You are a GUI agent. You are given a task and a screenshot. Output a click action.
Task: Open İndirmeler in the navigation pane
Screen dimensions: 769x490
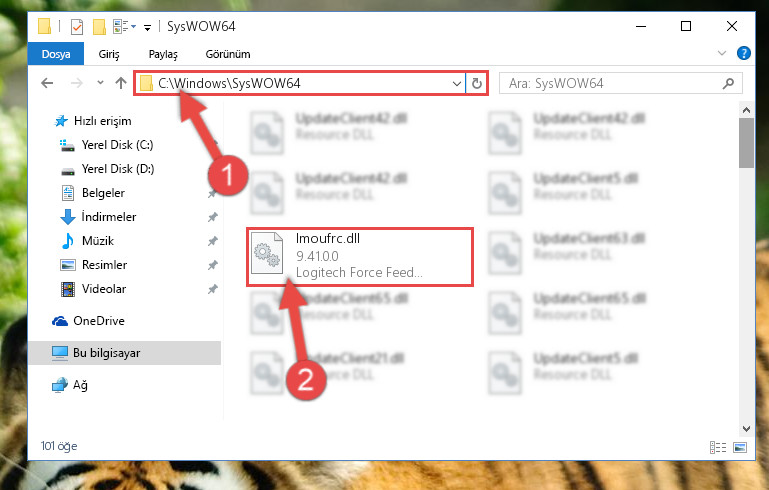click(109, 217)
